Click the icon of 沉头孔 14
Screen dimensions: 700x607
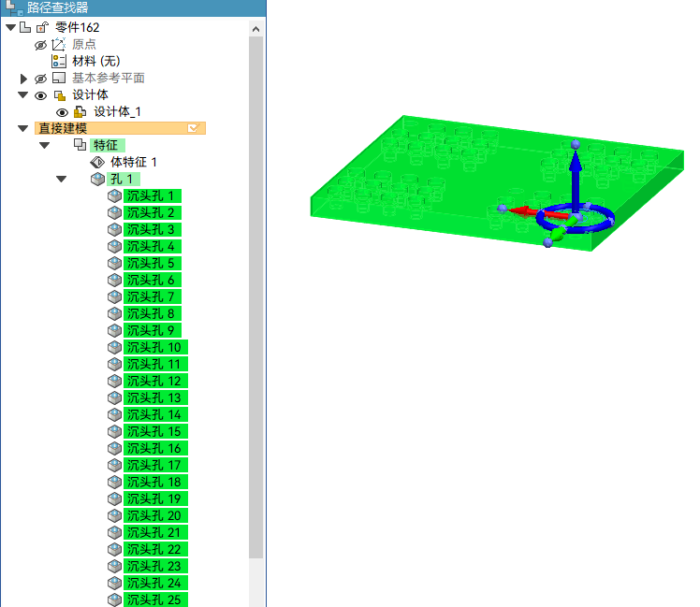115,414
